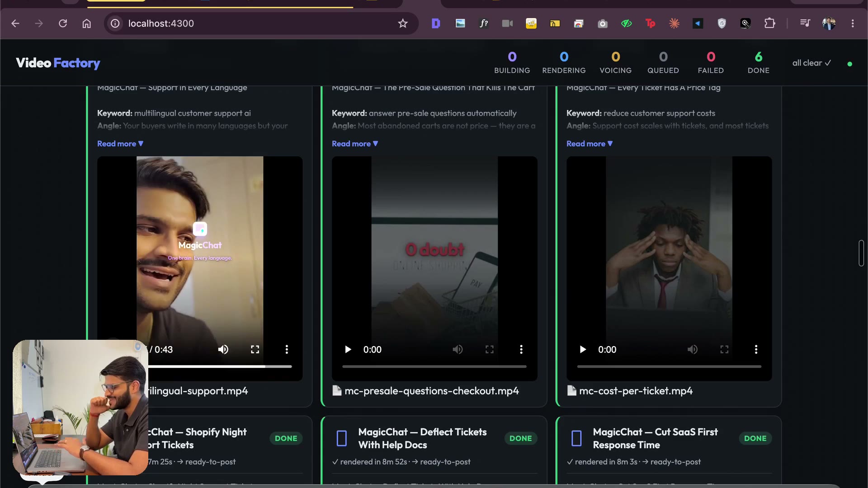This screenshot has width=868, height=488.
Task: Click the Video Factory logo
Action: [58, 63]
